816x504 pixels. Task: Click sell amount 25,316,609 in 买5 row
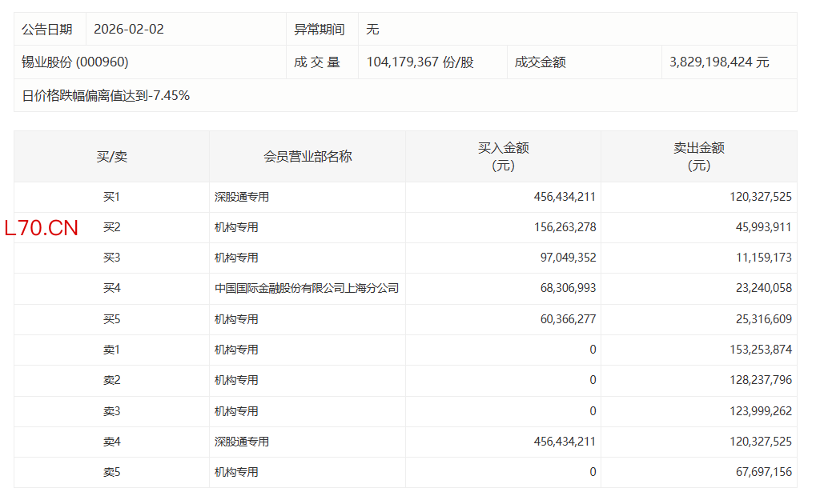point(761,319)
